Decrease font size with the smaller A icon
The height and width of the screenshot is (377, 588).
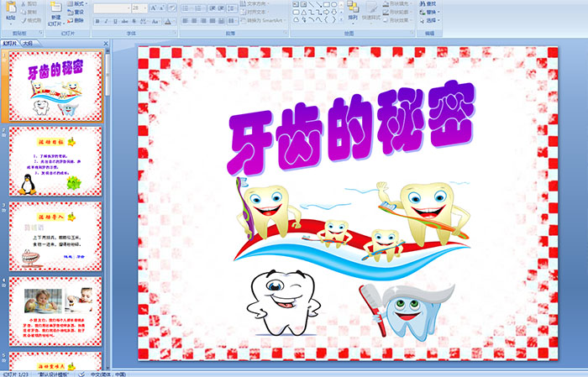tap(161, 8)
